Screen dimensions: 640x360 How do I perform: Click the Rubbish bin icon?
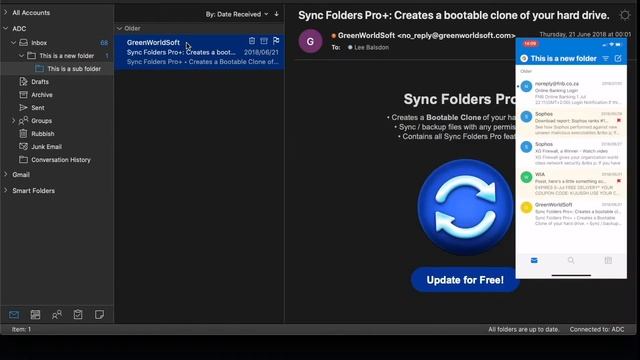[x=24, y=133]
